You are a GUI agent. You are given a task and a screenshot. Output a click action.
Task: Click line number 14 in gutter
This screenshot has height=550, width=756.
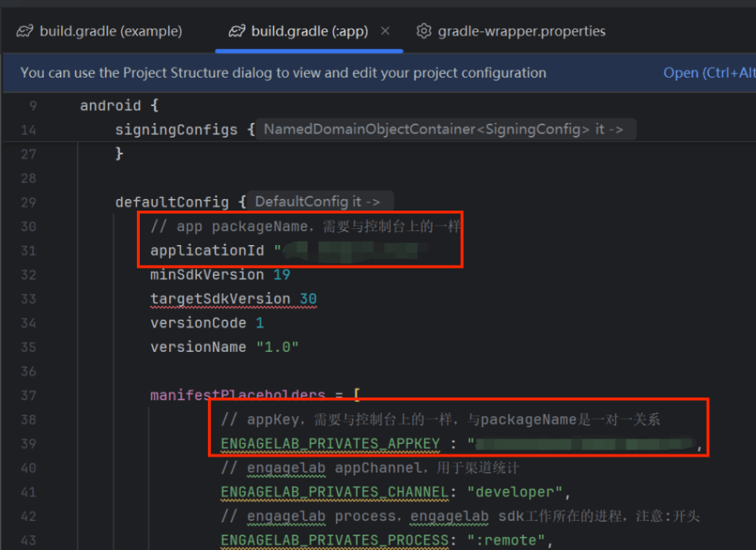(x=29, y=129)
